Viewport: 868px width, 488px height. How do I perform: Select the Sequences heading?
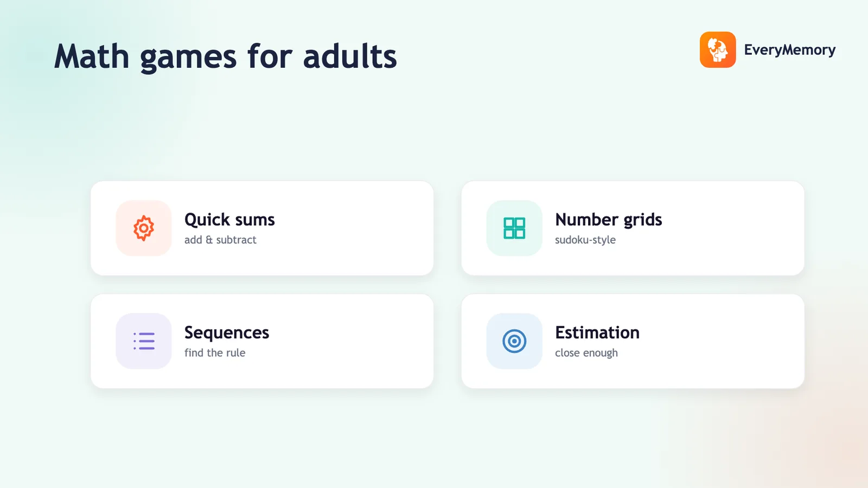(227, 332)
